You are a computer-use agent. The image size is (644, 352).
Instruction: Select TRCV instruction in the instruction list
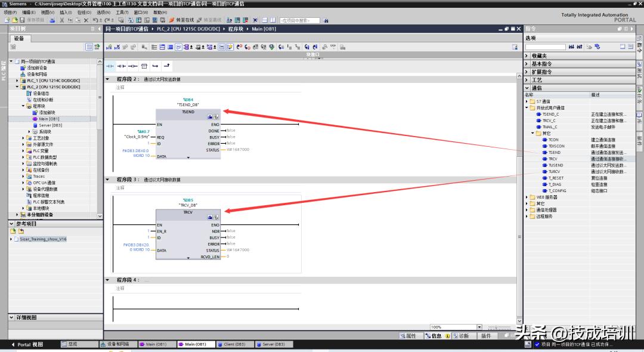(553, 159)
